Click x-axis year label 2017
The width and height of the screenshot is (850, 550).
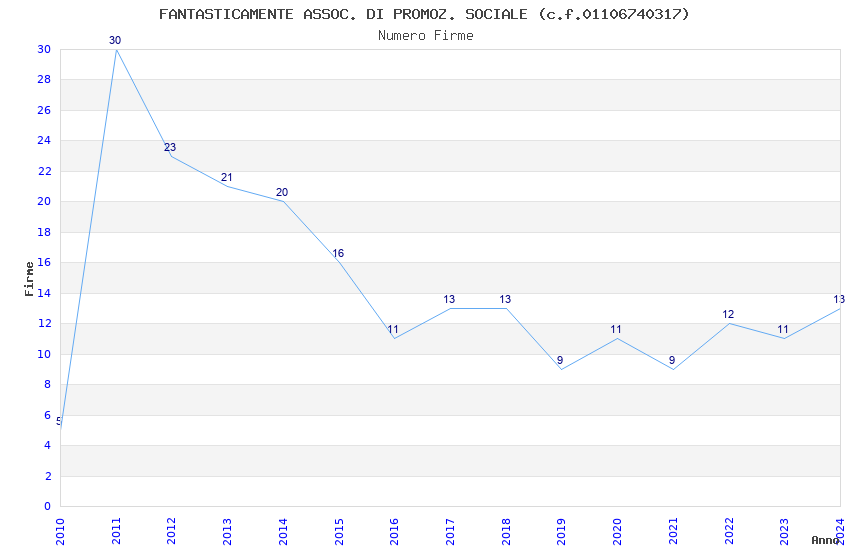(450, 531)
